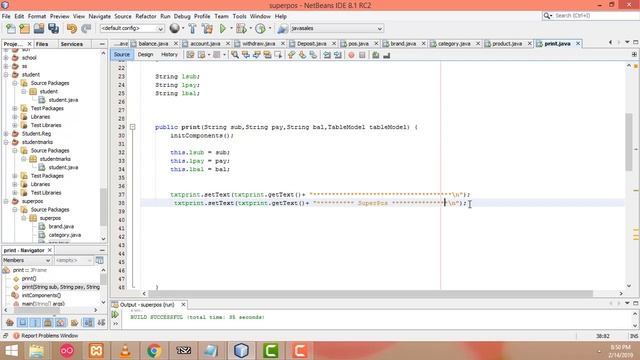Switch to the History view

click(169, 54)
